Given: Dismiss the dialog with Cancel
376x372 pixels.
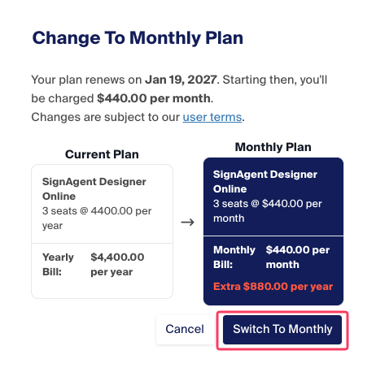Looking at the screenshot, I should [185, 329].
